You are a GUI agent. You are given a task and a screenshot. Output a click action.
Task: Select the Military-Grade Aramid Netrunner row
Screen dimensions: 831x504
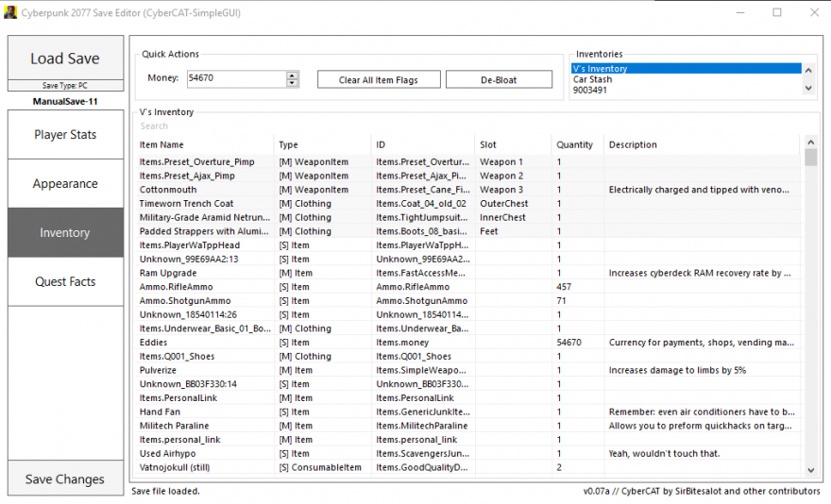tap(469, 217)
